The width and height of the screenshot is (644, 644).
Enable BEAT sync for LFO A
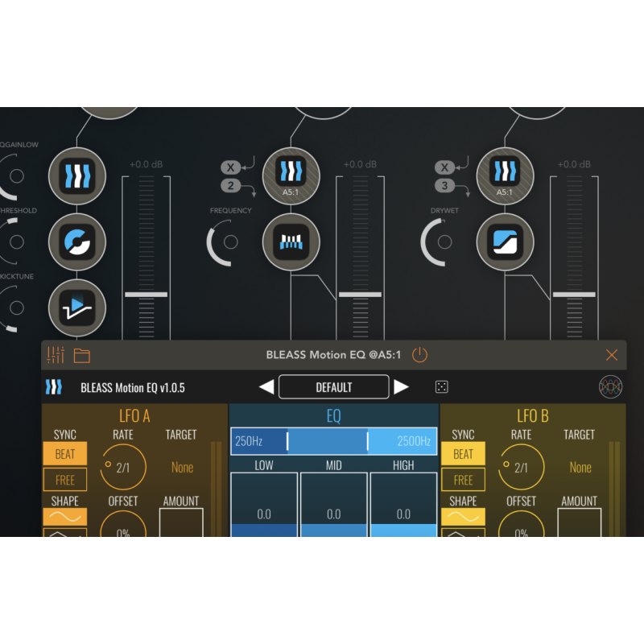(x=65, y=454)
